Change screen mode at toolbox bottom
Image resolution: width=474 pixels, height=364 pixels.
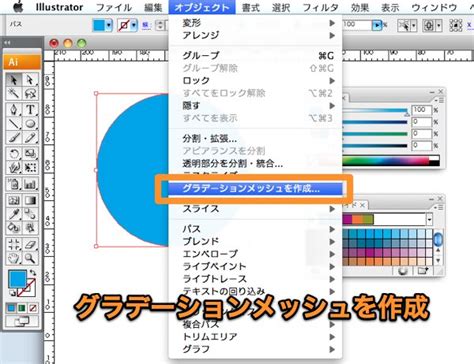point(22,322)
